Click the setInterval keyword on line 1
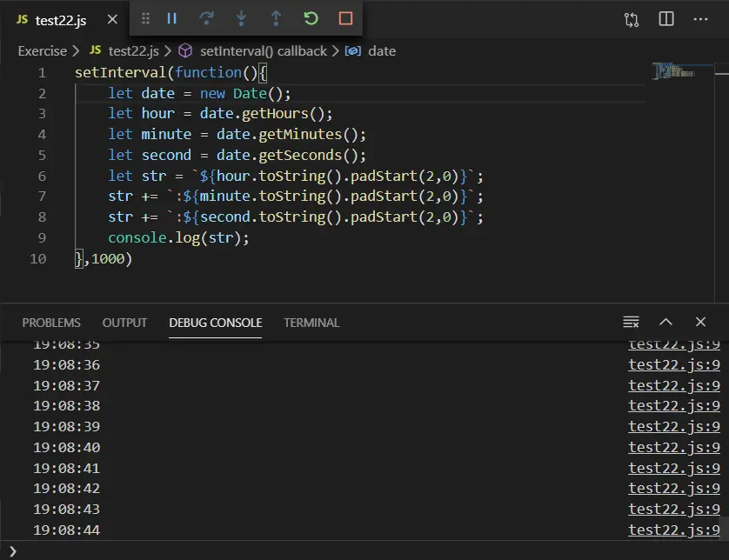The width and height of the screenshot is (729, 560). pyautogui.click(x=120, y=72)
